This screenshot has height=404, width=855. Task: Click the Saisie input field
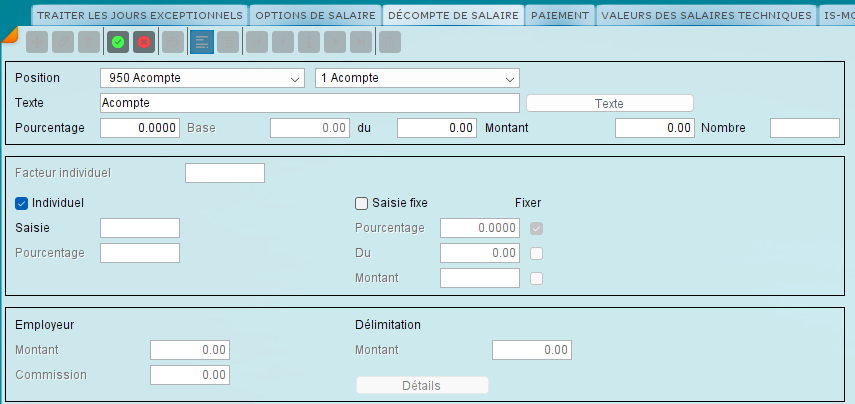pos(140,228)
